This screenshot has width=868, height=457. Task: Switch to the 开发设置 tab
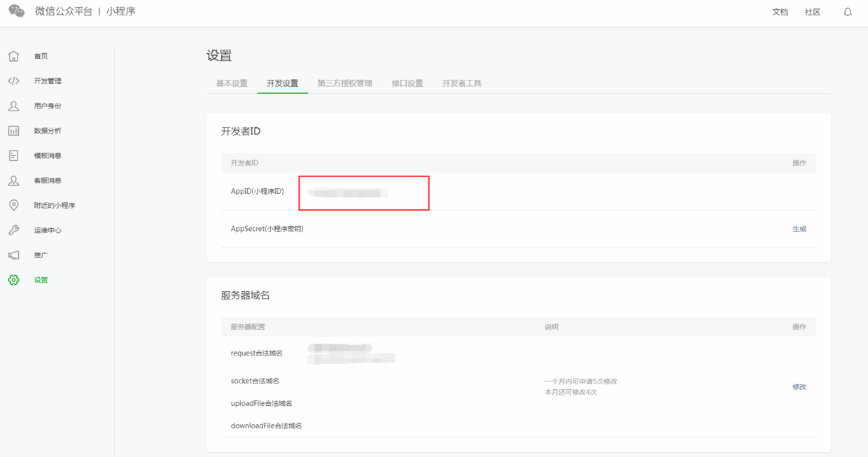282,83
